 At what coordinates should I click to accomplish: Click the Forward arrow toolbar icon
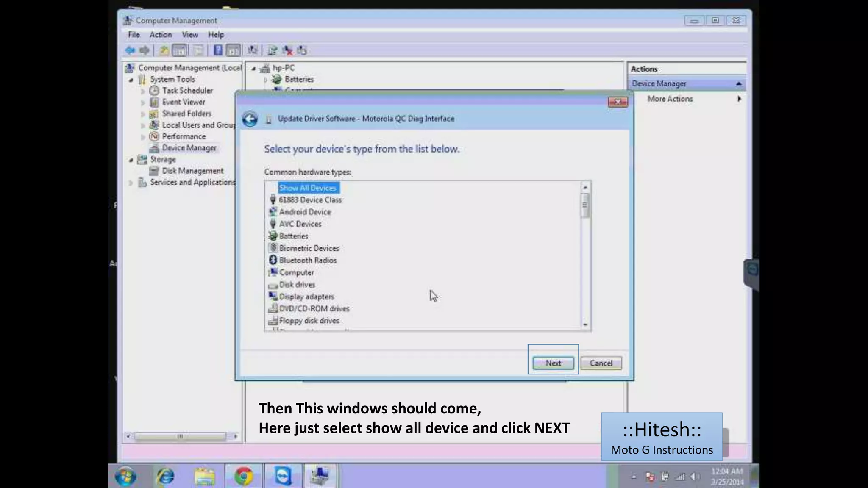pos(145,50)
